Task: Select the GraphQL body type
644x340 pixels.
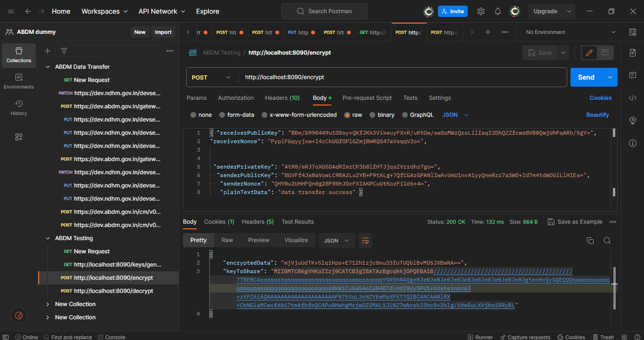Action: (418, 115)
